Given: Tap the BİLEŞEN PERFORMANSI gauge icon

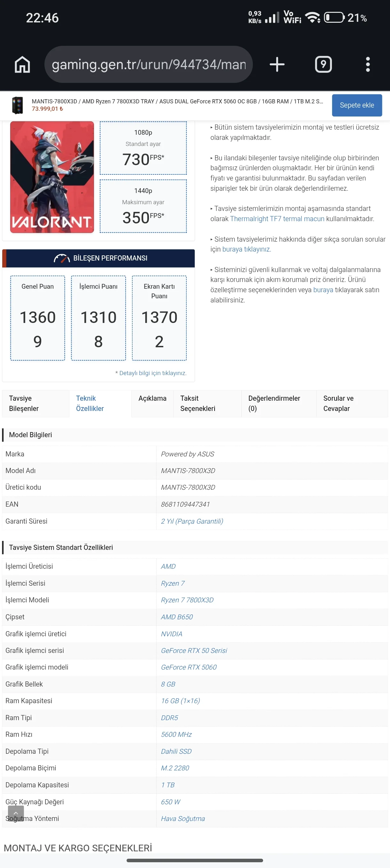Looking at the screenshot, I should coord(62,258).
